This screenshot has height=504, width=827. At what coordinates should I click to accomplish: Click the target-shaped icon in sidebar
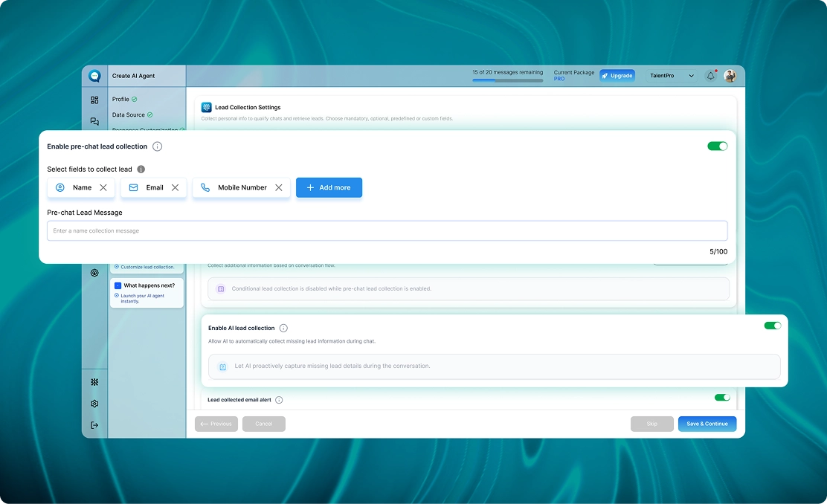pyautogui.click(x=94, y=273)
